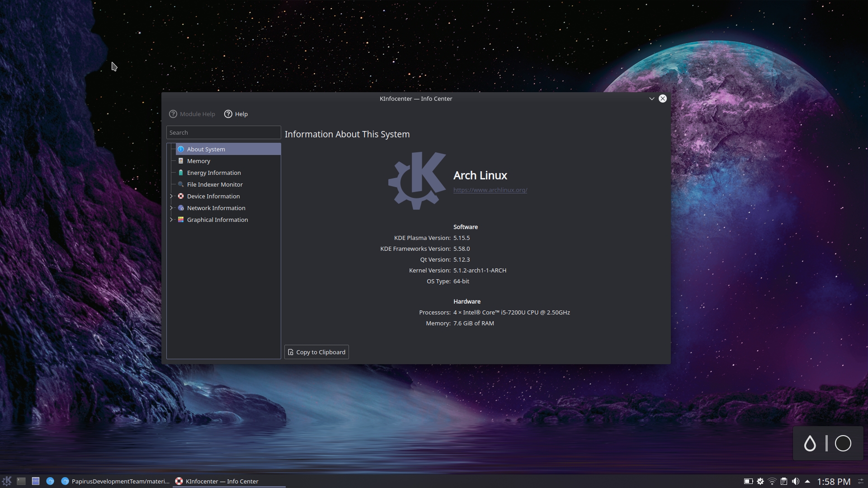The height and width of the screenshot is (488, 868).
Task: Click the module Search field
Action: 223,132
